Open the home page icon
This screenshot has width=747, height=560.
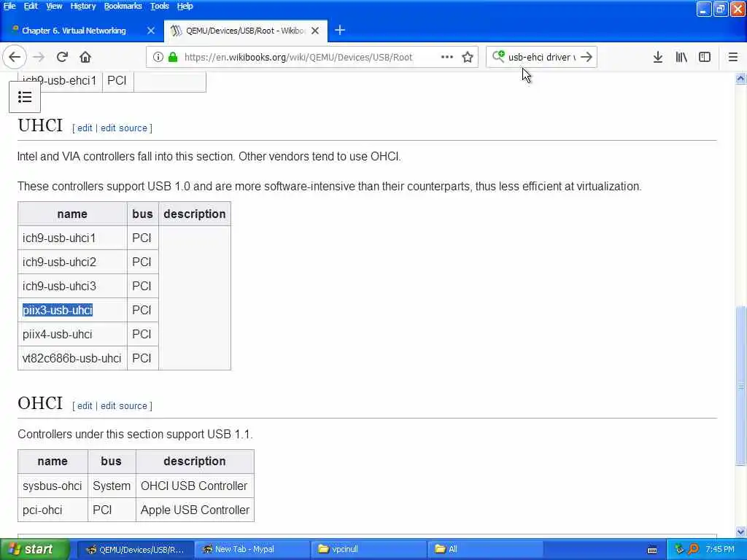(x=85, y=57)
